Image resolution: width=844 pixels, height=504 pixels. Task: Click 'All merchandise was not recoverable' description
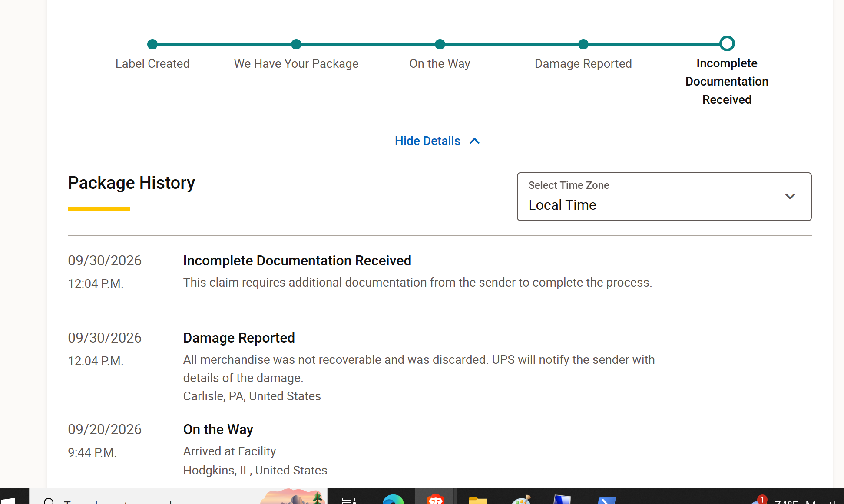tap(419, 369)
